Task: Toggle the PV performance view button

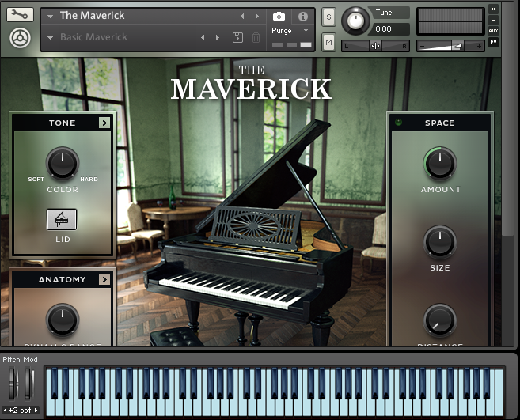Action: click(493, 42)
